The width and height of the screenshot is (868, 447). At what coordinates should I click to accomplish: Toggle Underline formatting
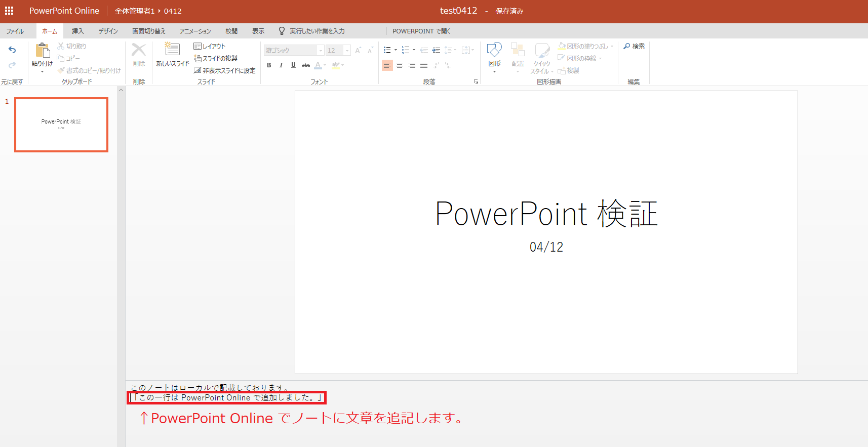point(293,65)
